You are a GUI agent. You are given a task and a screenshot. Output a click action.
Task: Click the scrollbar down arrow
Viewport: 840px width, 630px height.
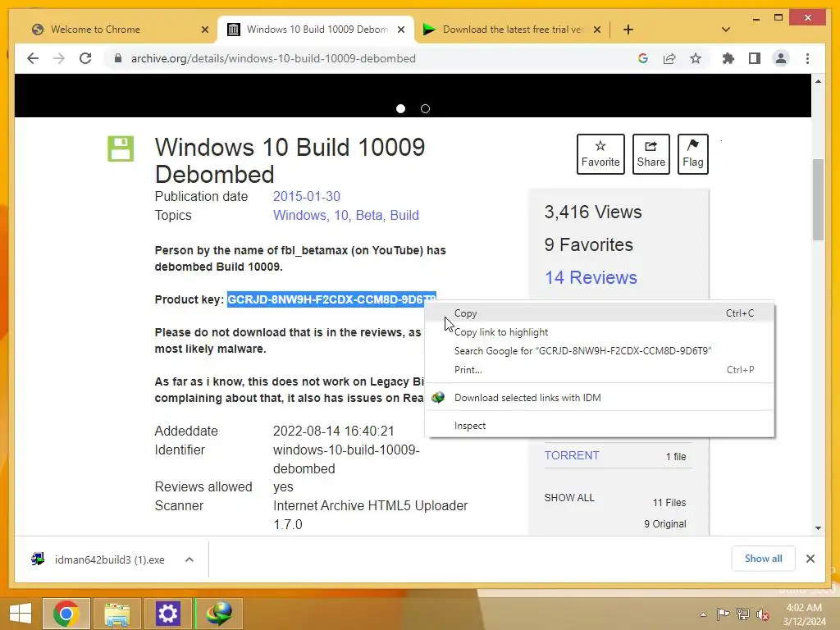pos(818,528)
